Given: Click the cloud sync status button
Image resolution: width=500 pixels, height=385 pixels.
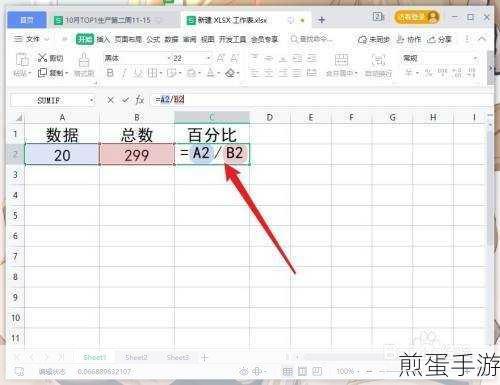Looking at the screenshot, I should point(373,40).
